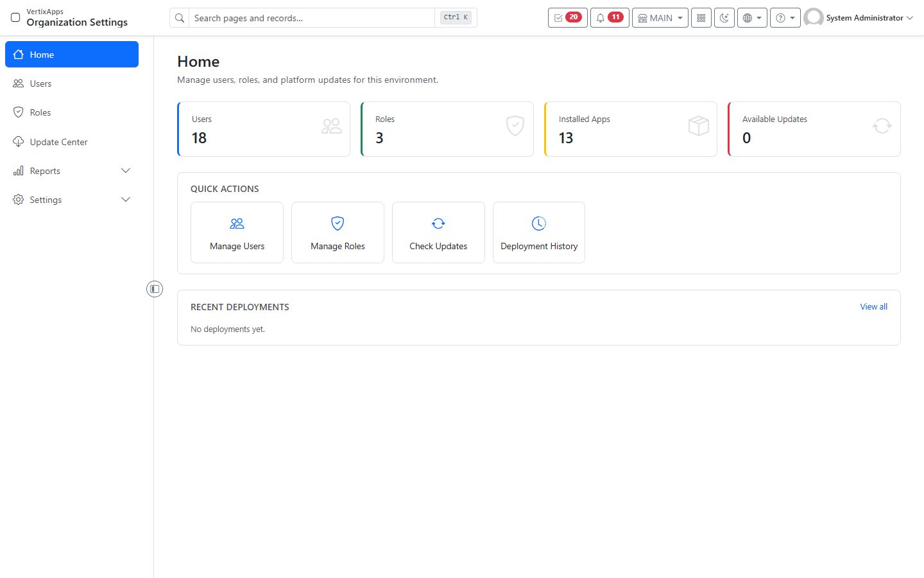Viewport: 924px width, 578px height.
Task: Click the "RECENT DEPLOYMENTS" section heading
Action: pos(240,307)
